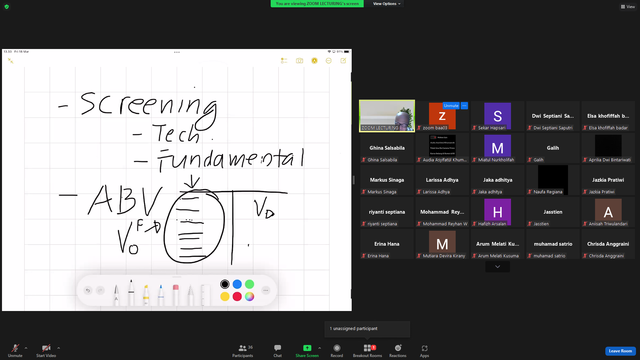Select the pen tool in drawing palette
Image resolution: width=640 pixels, height=360 pixels.
click(x=116, y=295)
